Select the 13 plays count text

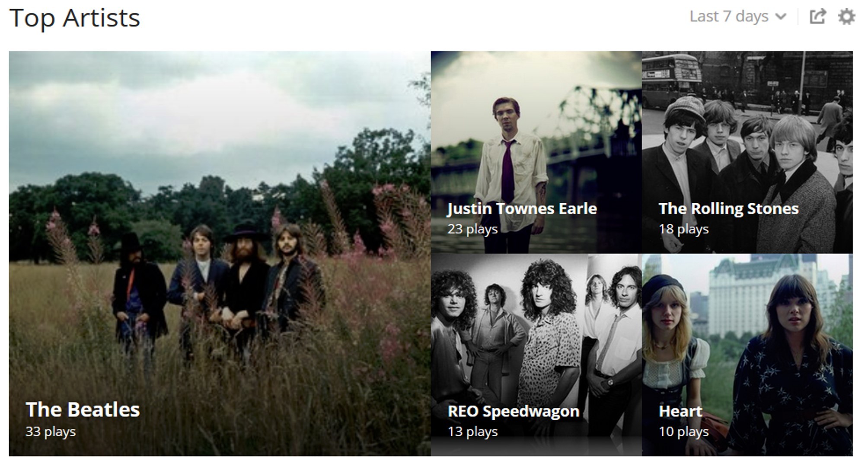point(472,432)
